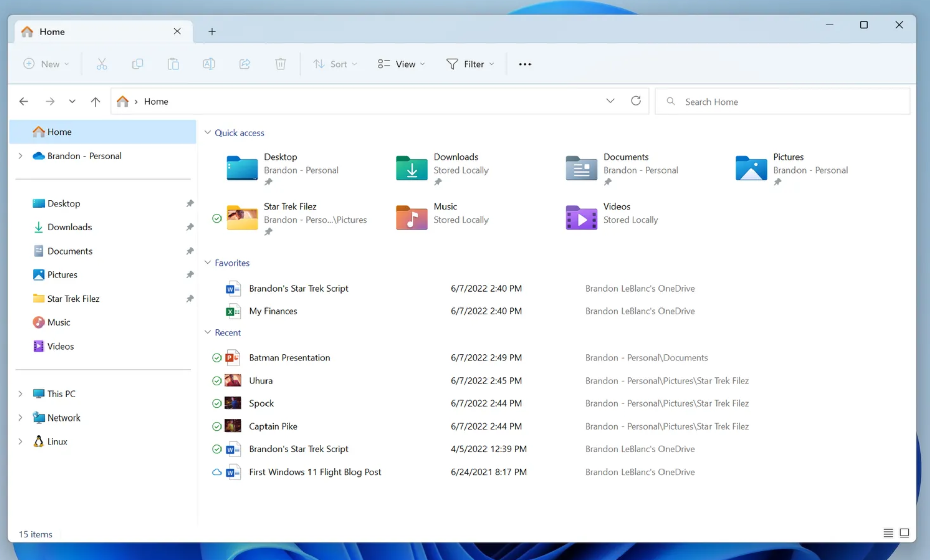Click the Paste clipboard icon
This screenshot has height=560, width=930.
(173, 64)
